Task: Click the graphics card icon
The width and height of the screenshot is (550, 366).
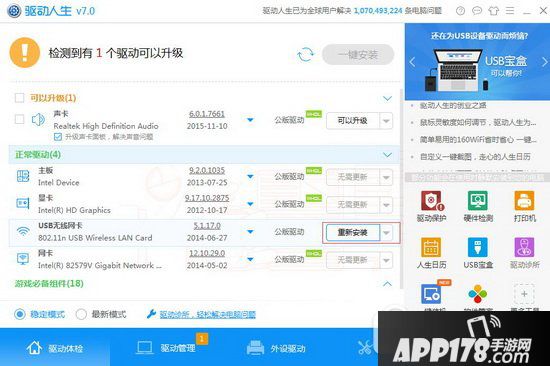Action: point(23,204)
